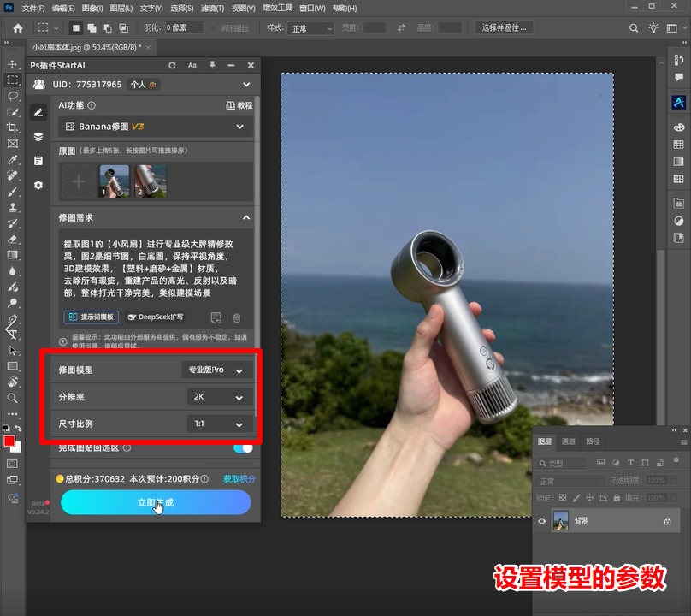The height and width of the screenshot is (616, 691).
Task: Click the 立即生成 button
Action: pyautogui.click(x=156, y=503)
